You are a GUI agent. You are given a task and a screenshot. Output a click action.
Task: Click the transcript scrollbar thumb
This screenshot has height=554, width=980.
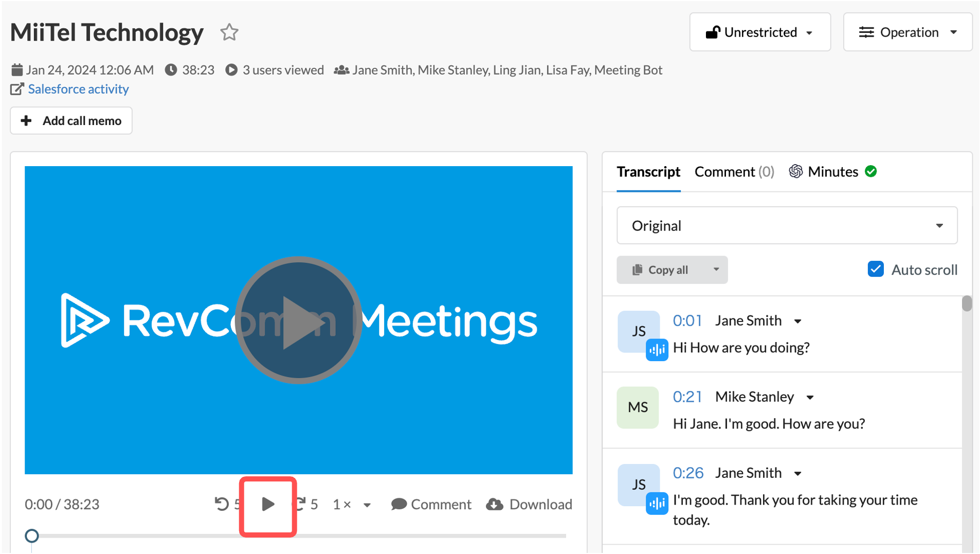click(x=967, y=303)
